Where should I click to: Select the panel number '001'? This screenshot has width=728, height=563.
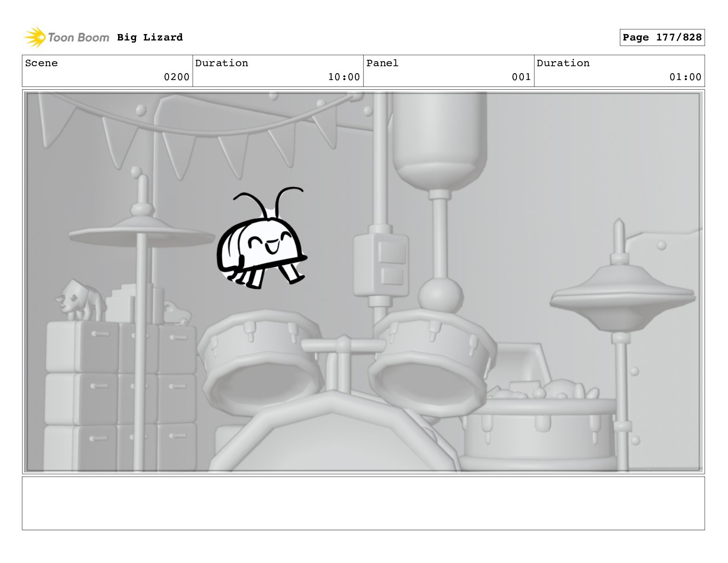coord(522,77)
